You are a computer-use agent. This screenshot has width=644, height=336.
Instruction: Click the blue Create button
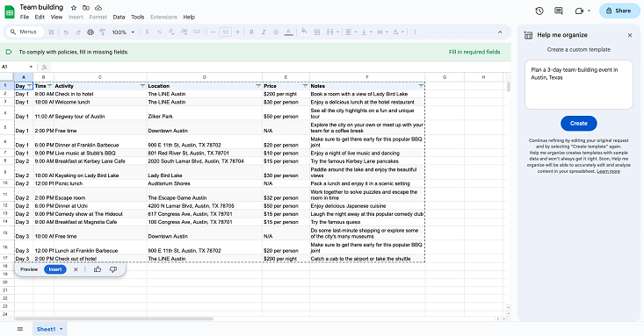tap(579, 124)
